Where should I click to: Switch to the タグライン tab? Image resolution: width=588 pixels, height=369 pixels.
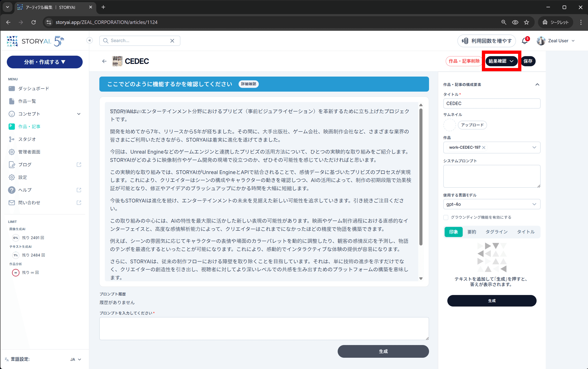(496, 232)
